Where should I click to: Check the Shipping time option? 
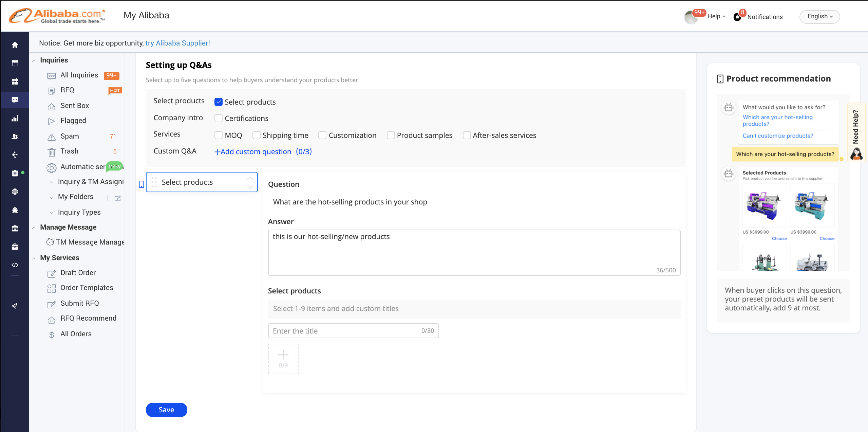pyautogui.click(x=257, y=135)
